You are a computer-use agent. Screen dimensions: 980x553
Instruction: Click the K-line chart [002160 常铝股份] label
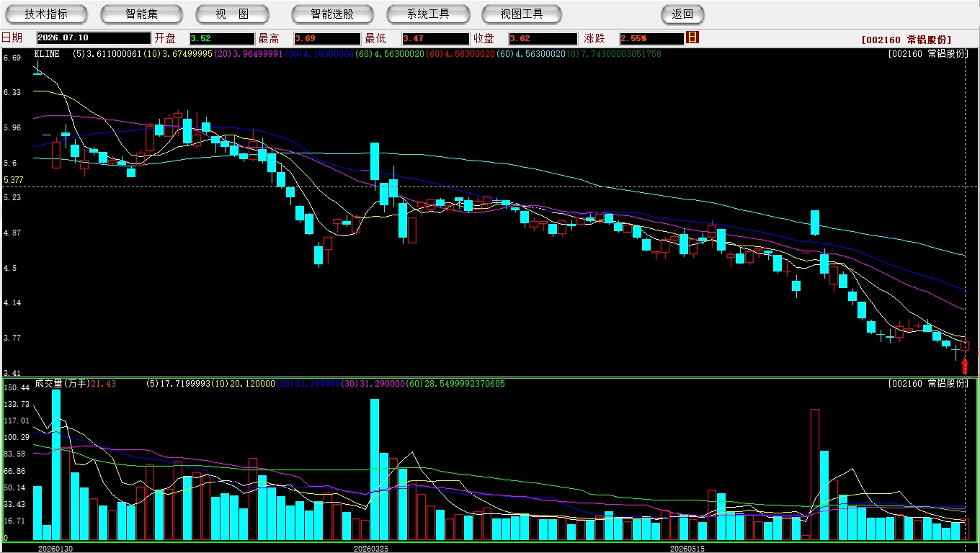point(928,54)
